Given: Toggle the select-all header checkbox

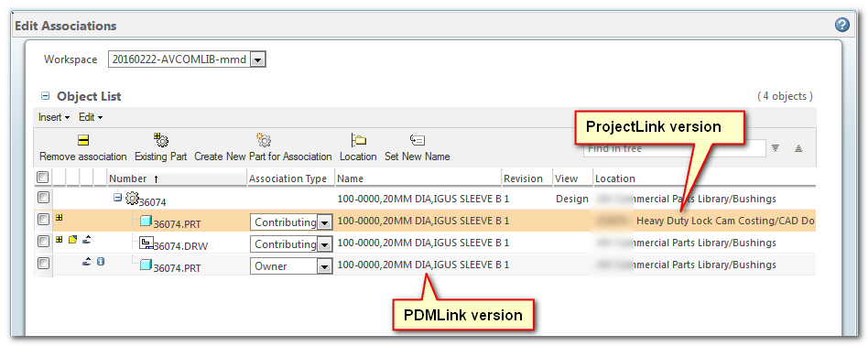Looking at the screenshot, I should tap(43, 178).
